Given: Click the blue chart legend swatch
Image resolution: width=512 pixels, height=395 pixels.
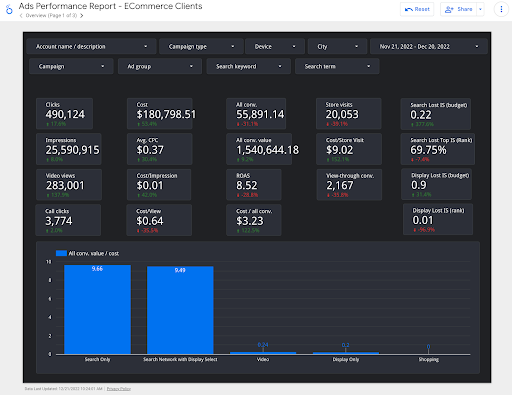Looking at the screenshot, I should (61, 253).
